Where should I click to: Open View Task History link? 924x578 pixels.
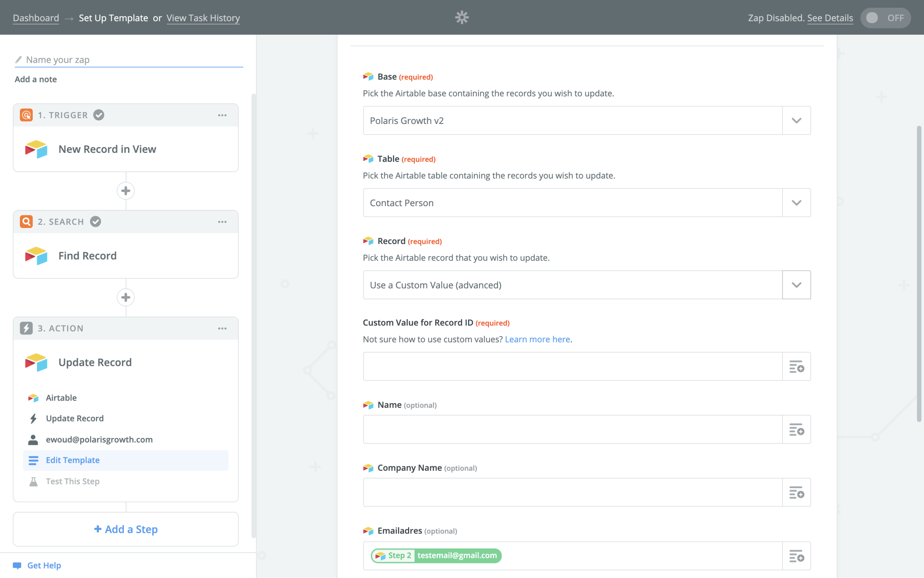[x=203, y=18]
